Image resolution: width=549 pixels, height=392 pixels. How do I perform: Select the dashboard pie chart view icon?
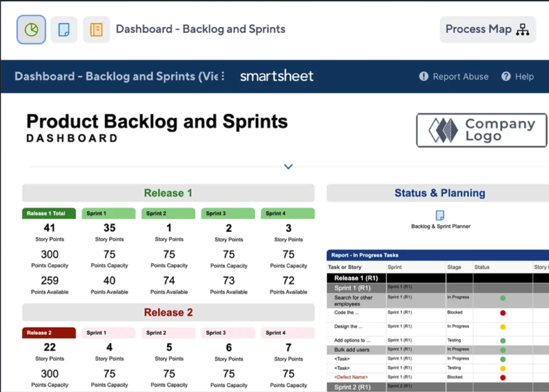(31, 29)
